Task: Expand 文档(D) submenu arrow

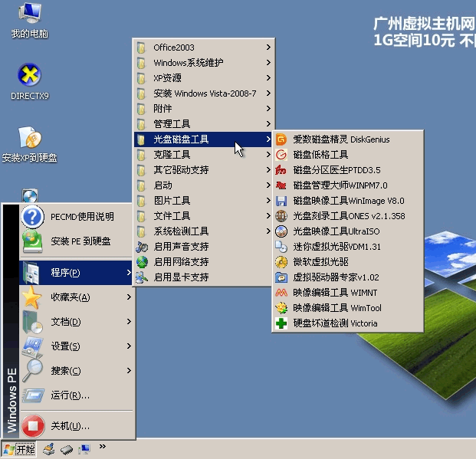Action: pos(129,321)
